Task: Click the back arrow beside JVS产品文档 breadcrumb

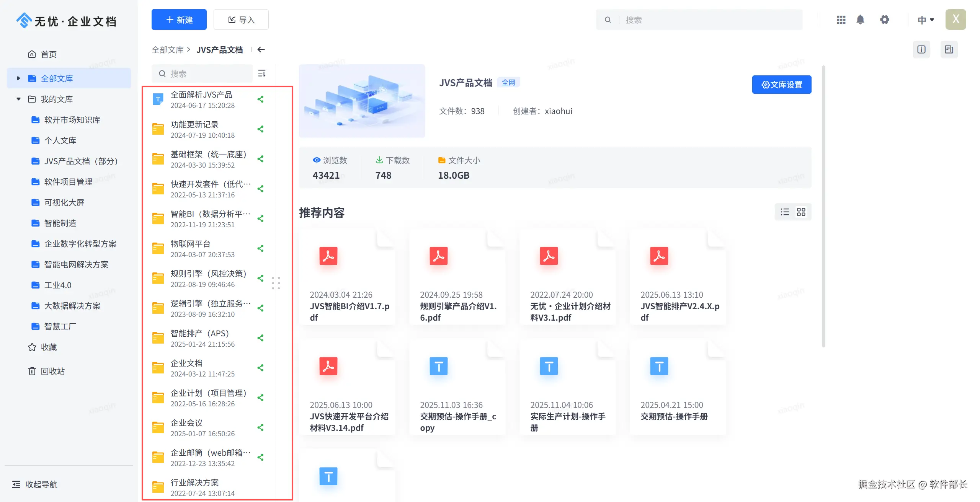Action: 261,50
